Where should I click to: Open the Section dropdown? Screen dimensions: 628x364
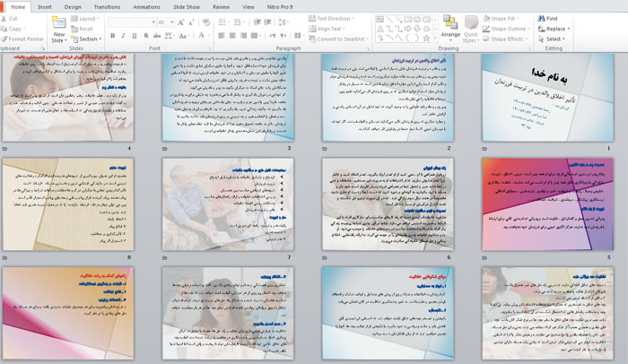87,39
